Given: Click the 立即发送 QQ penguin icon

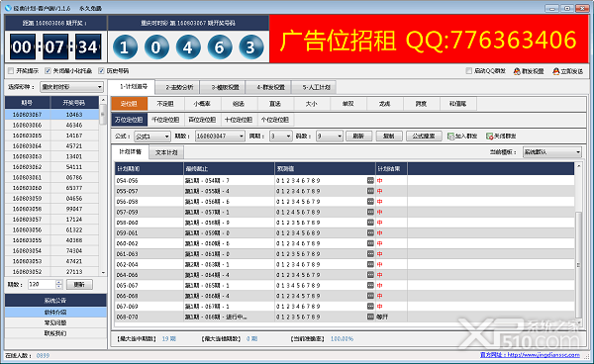Looking at the screenshot, I should 555,71.
